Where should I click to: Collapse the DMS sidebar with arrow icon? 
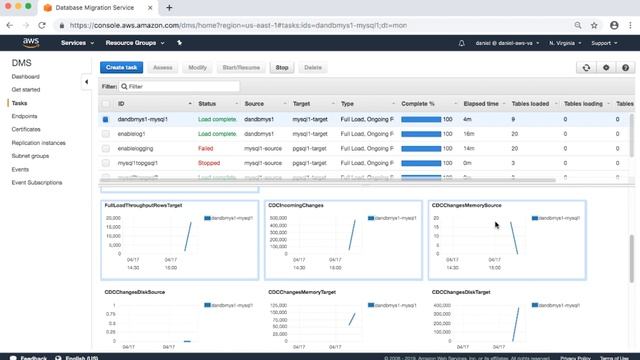click(86, 82)
